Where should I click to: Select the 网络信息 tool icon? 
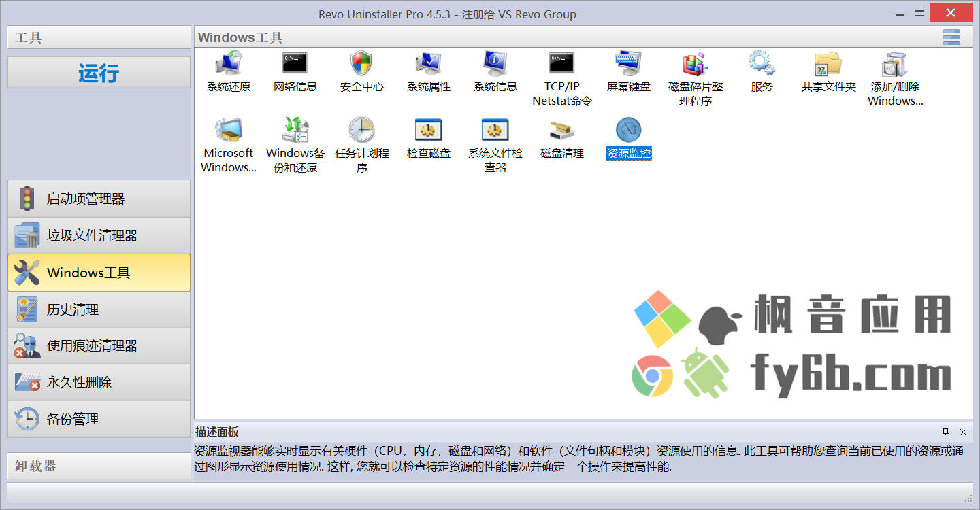click(x=295, y=64)
